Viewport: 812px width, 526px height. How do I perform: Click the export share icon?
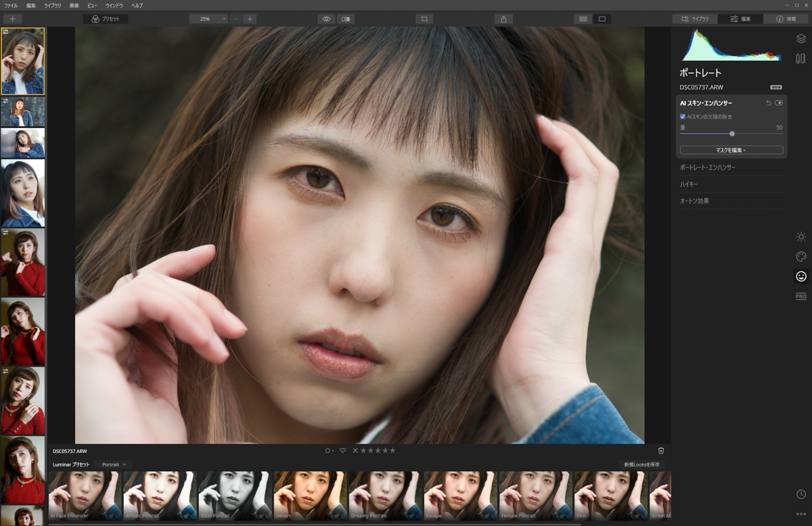coord(503,19)
